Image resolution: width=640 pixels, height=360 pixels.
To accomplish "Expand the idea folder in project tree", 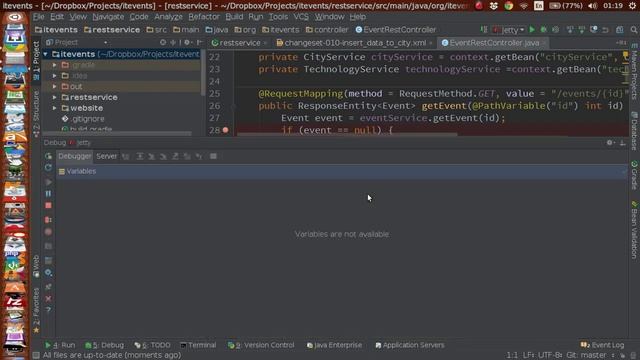I will click(55, 76).
